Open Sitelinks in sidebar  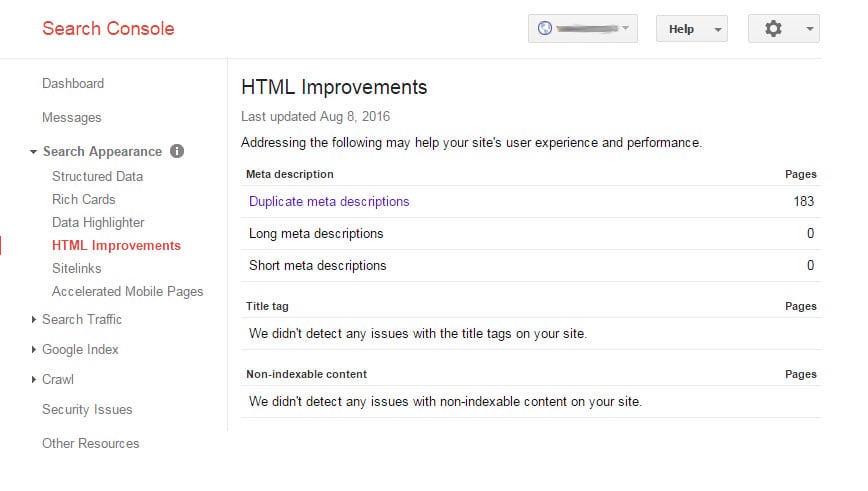[76, 268]
